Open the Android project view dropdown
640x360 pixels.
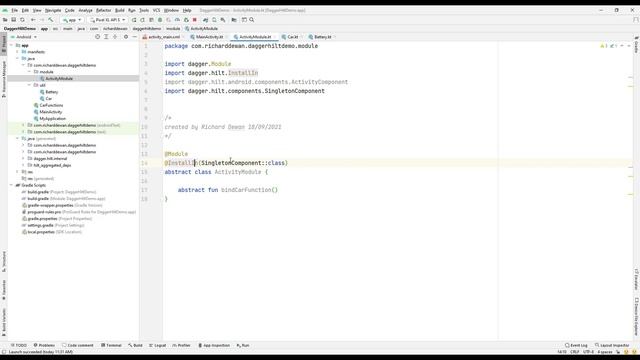click(x=24, y=37)
